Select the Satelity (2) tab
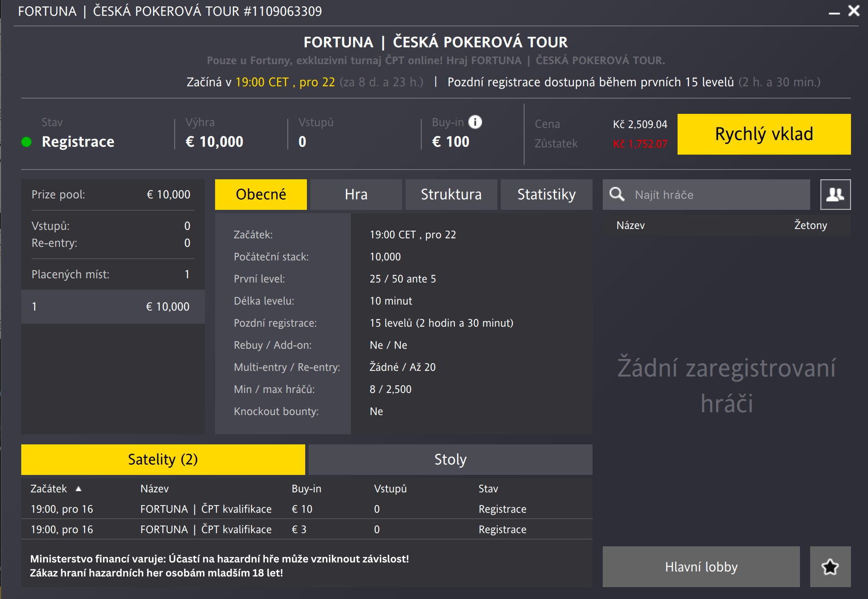Viewport: 868px width, 599px height. click(x=163, y=460)
